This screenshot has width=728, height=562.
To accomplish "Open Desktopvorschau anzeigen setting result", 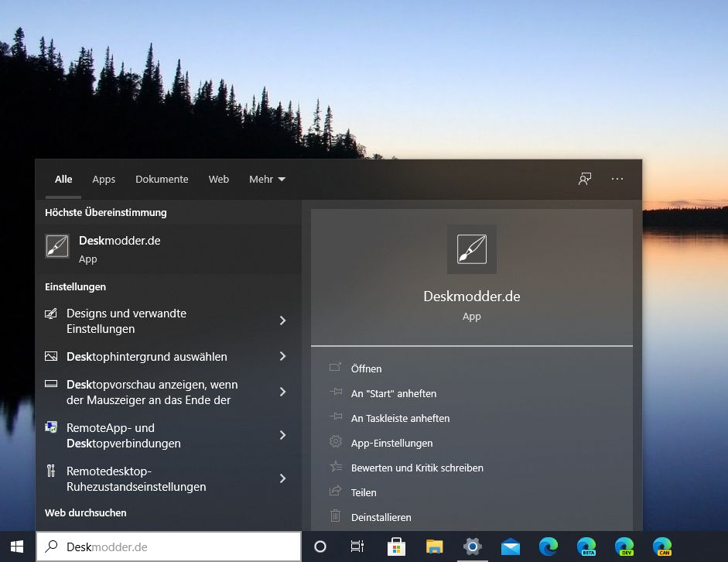I will tap(169, 392).
